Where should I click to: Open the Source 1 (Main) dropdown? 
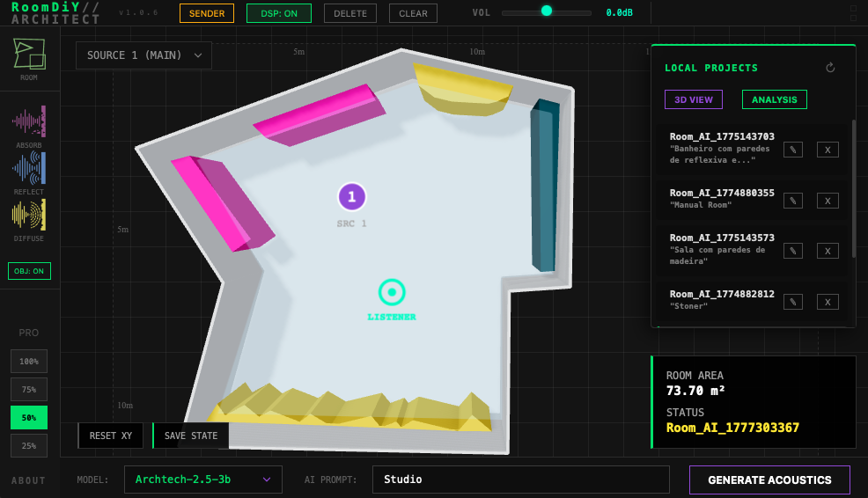tap(143, 55)
